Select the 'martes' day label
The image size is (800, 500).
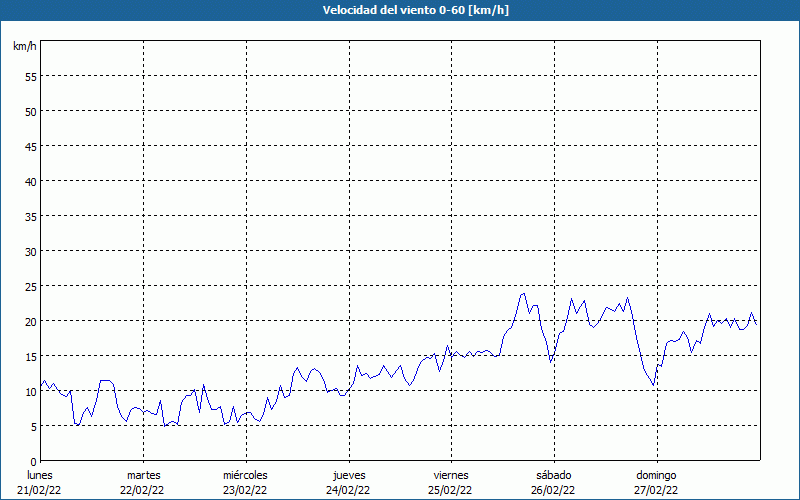pyautogui.click(x=144, y=475)
